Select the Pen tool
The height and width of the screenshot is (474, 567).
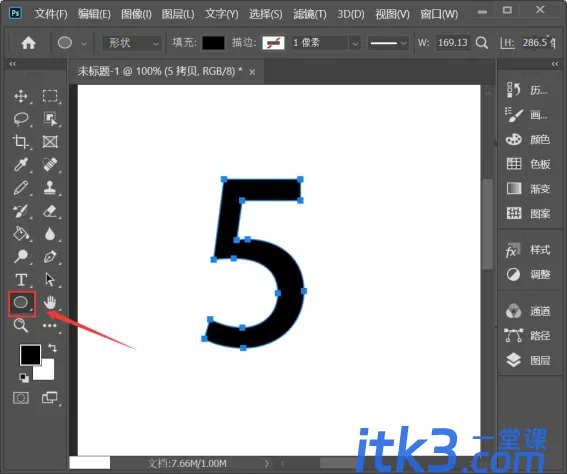(x=50, y=256)
